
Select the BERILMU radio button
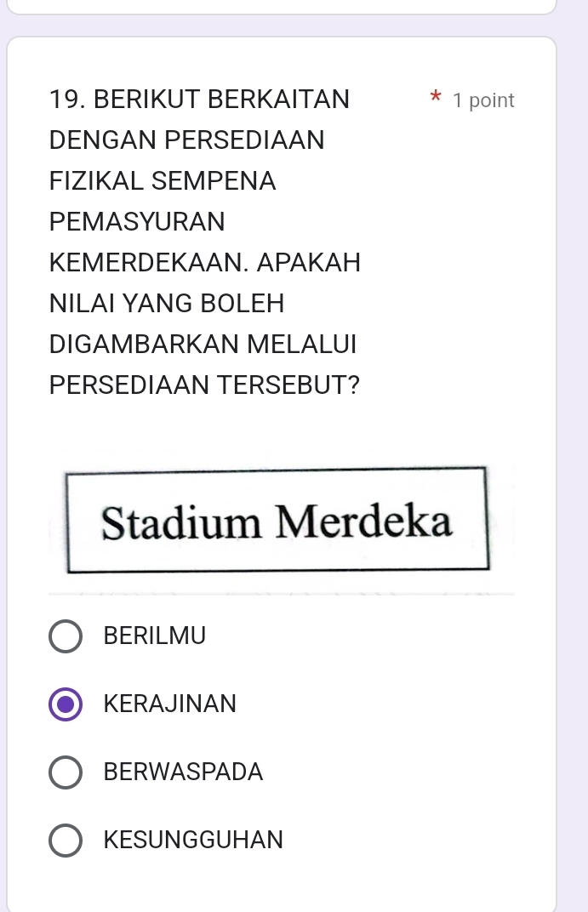pos(66,636)
